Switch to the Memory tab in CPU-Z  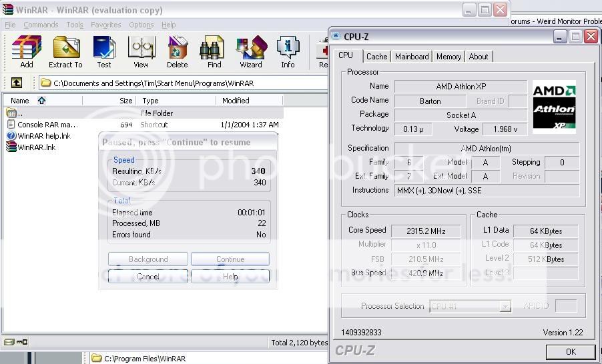pyautogui.click(x=448, y=57)
